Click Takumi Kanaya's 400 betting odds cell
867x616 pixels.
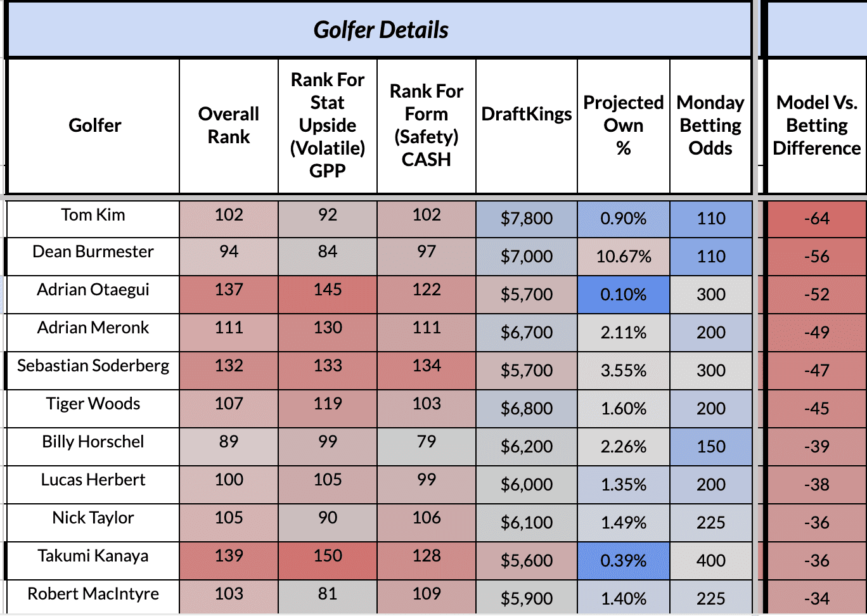click(710, 561)
